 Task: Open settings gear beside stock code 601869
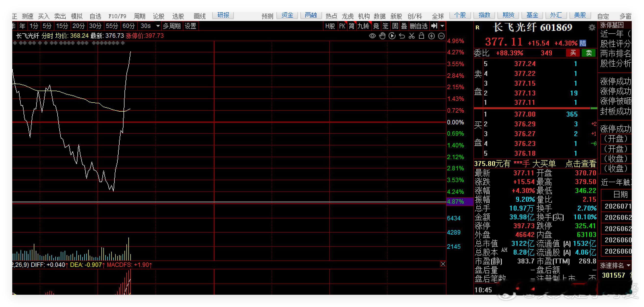coord(592,27)
